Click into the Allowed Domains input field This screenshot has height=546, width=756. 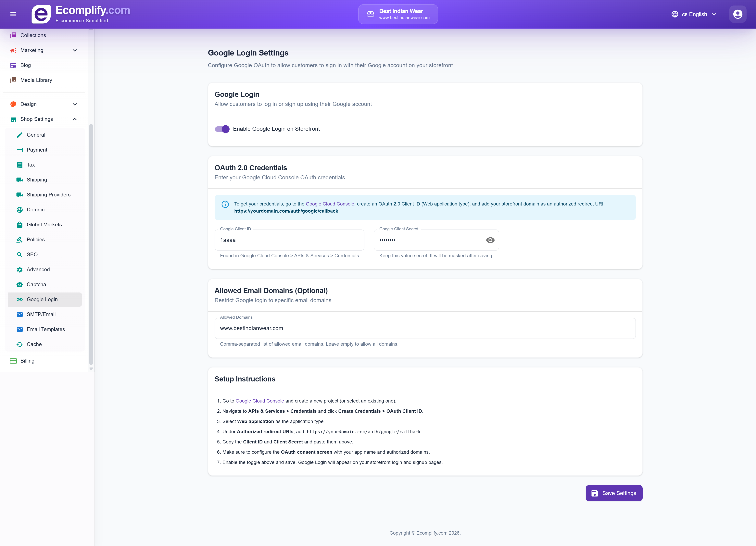(425, 328)
